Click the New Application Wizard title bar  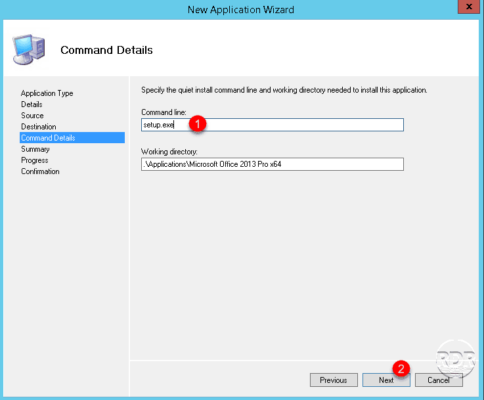click(x=241, y=10)
